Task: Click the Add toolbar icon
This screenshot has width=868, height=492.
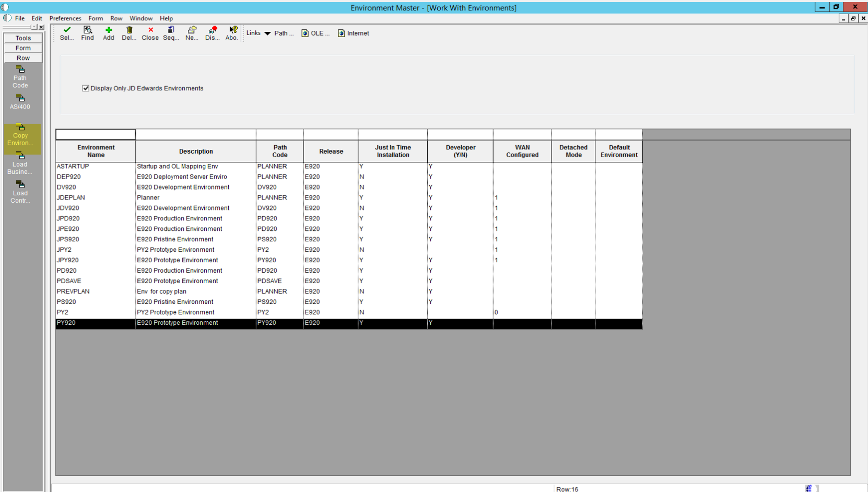Action: (x=108, y=33)
